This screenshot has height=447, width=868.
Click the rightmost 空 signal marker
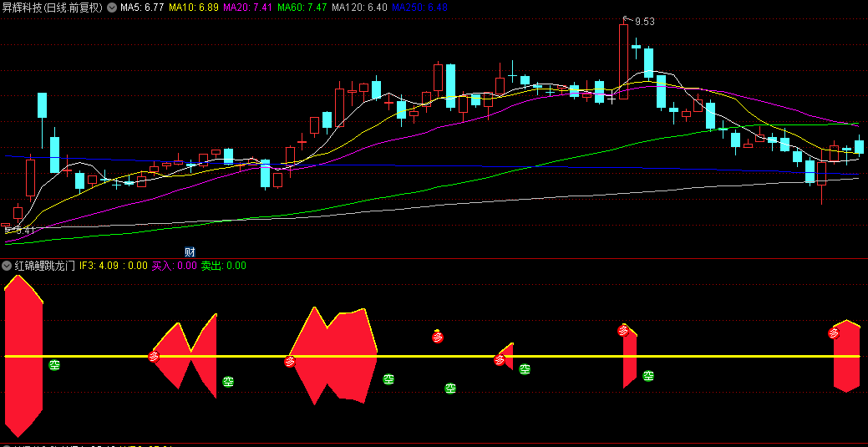tap(648, 375)
